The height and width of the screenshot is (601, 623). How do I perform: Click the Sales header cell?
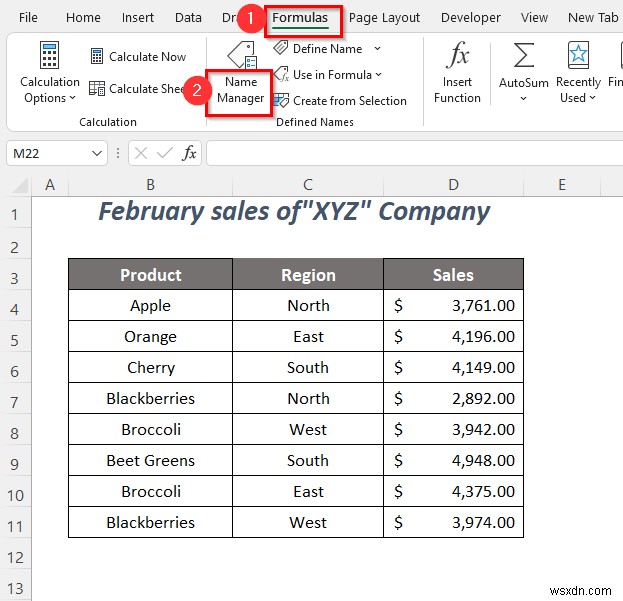453,274
